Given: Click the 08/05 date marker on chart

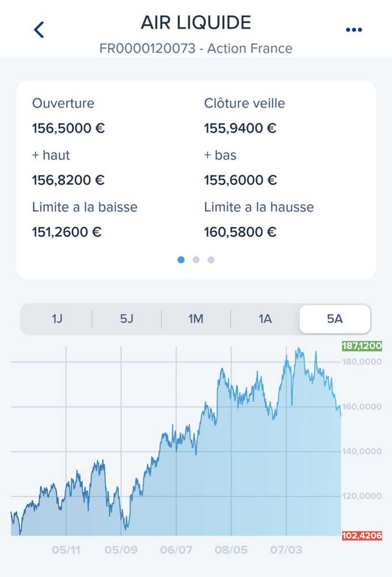Looking at the screenshot, I should (x=231, y=550).
